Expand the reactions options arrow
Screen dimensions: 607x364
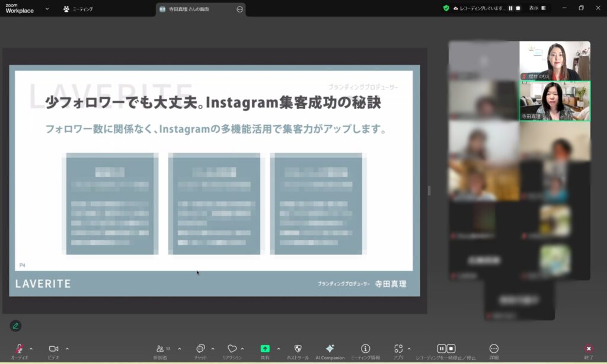242,349
